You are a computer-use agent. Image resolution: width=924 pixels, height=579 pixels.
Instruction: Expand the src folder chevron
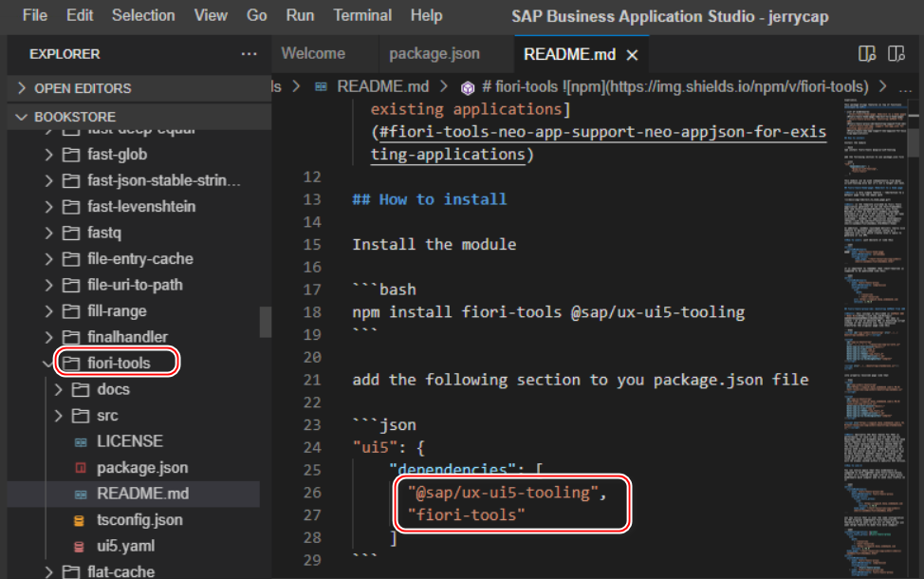coord(58,415)
